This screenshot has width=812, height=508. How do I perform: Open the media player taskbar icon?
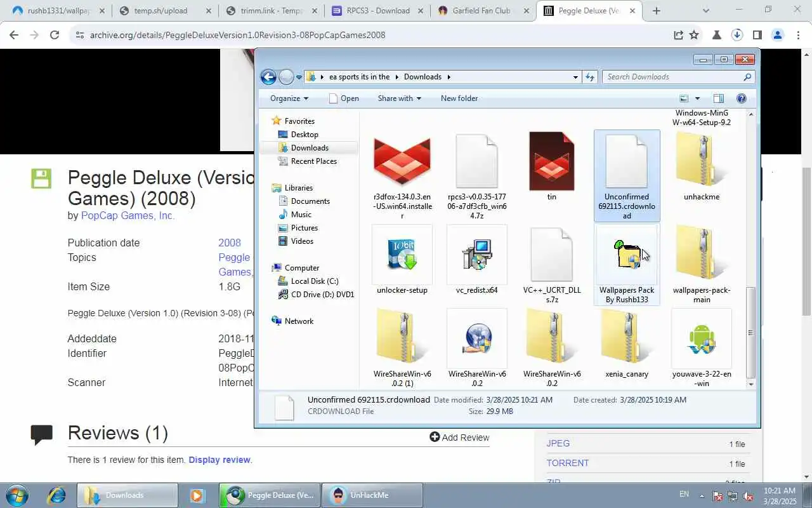click(197, 495)
